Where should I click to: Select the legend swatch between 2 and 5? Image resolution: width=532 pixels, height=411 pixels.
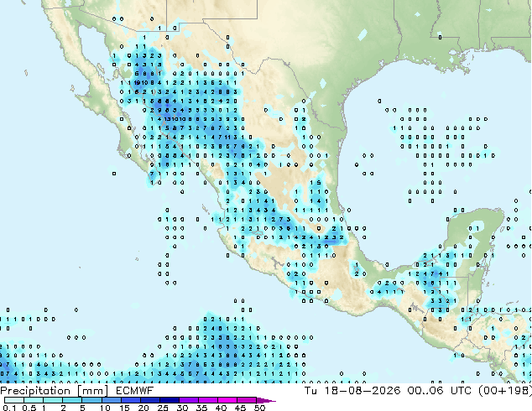tap(72, 400)
